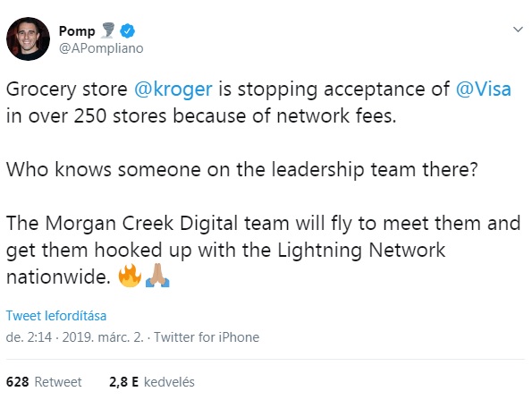Screen dimensions: 532x400
Task: Click the Morgan Creek Digital sentence
Action: pos(263,224)
